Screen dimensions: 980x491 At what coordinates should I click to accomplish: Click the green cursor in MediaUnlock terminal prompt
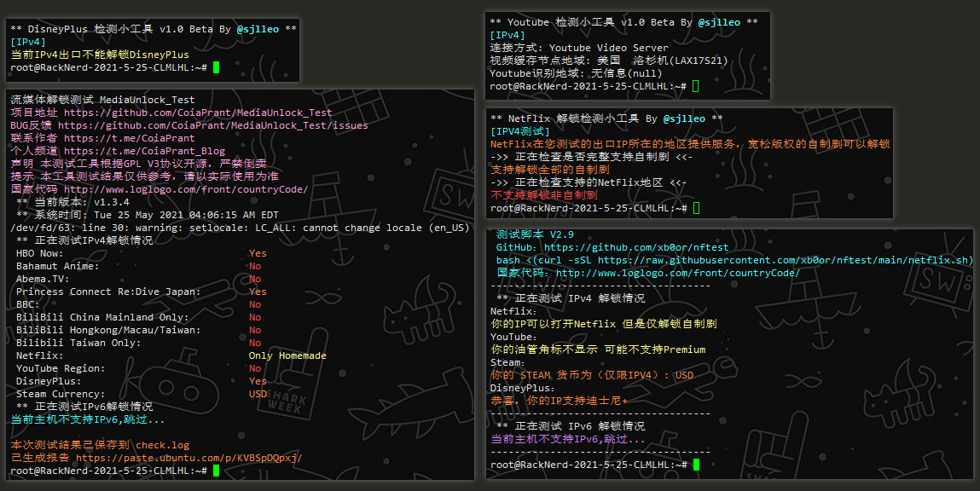coord(217,471)
